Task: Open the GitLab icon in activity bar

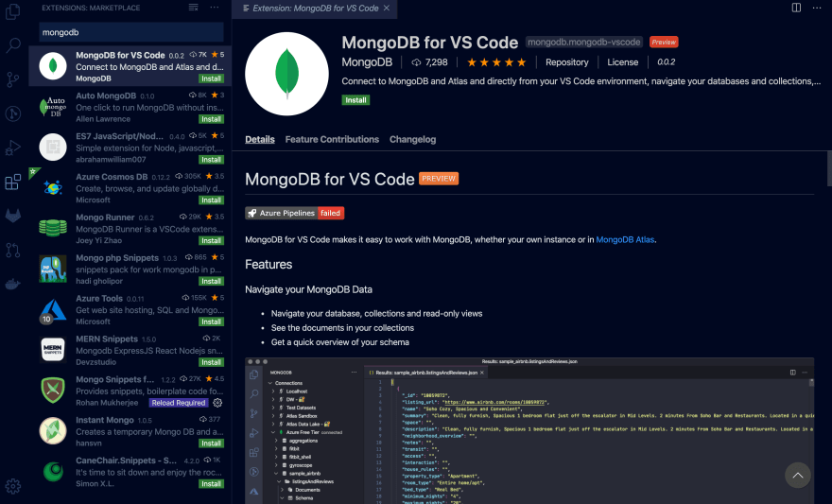Action: pyautogui.click(x=12, y=216)
